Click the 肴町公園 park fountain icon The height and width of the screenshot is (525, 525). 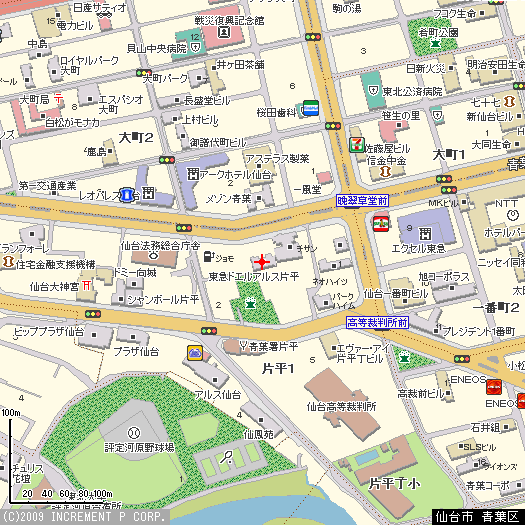point(435,44)
